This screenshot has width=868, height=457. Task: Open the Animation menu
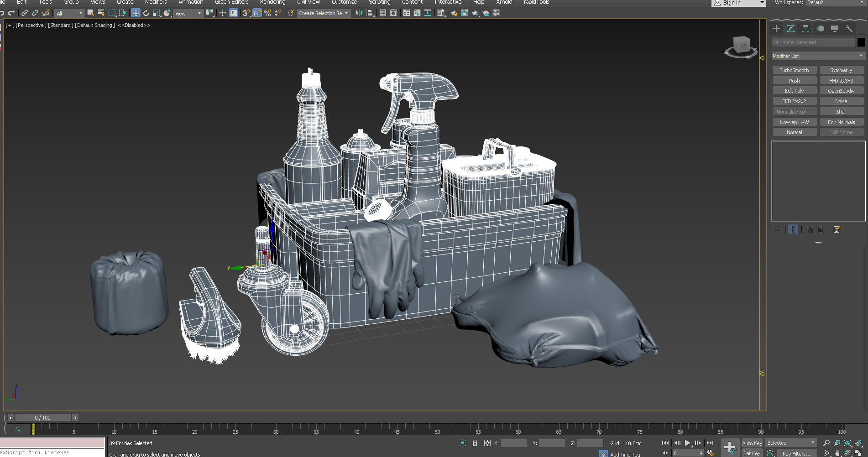[191, 2]
